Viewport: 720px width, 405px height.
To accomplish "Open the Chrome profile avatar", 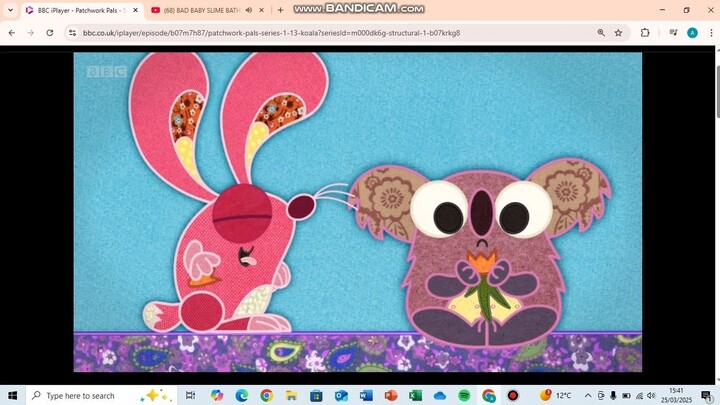I will 692,33.
